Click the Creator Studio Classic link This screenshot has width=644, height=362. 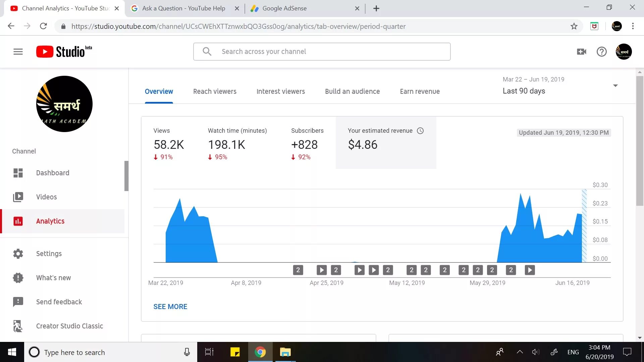(x=69, y=326)
